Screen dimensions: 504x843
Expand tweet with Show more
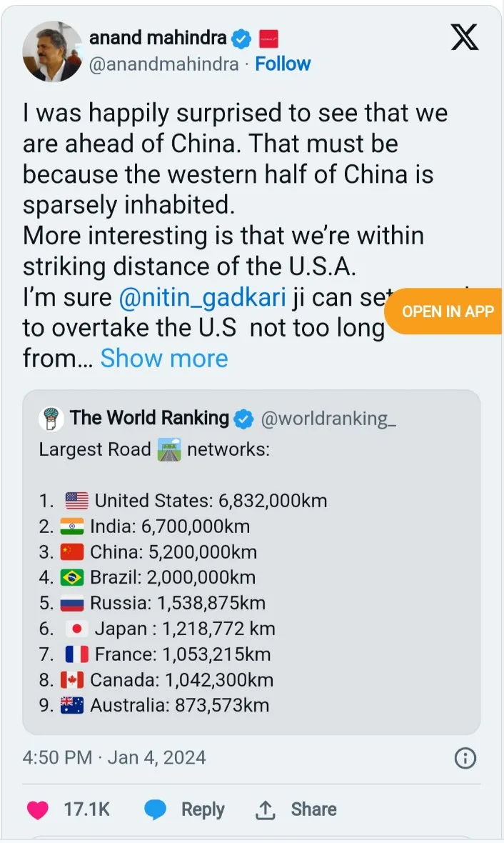[164, 358]
